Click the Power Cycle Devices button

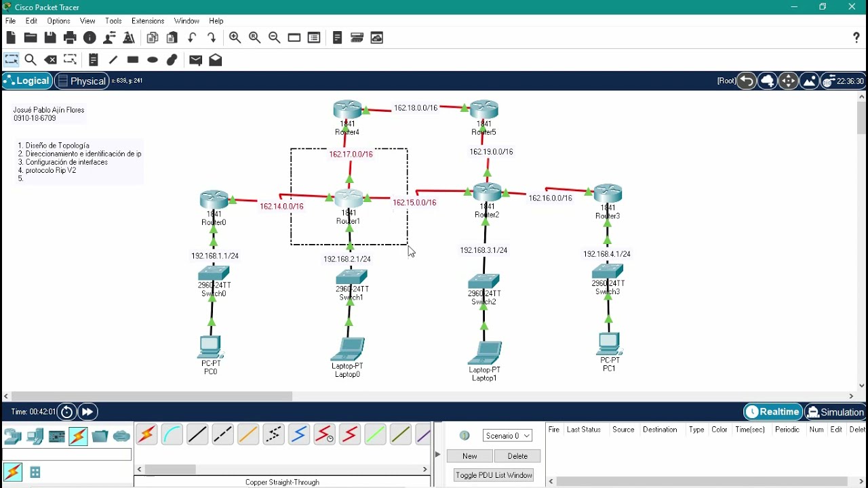point(66,412)
